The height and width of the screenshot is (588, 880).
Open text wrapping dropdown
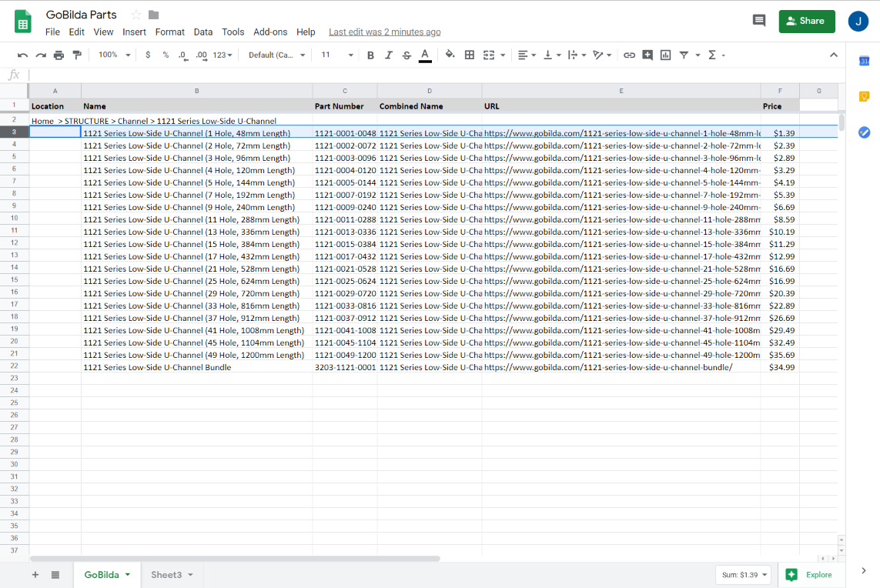(577, 55)
